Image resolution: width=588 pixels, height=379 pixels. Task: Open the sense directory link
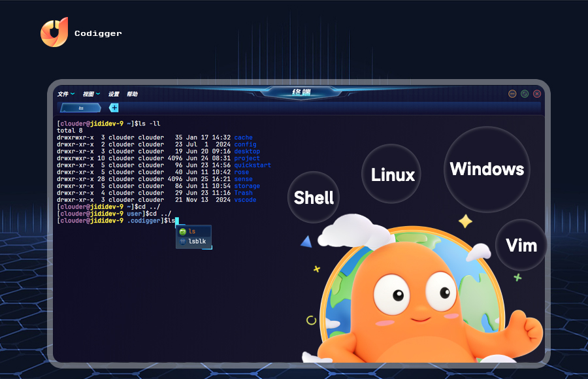(242, 179)
